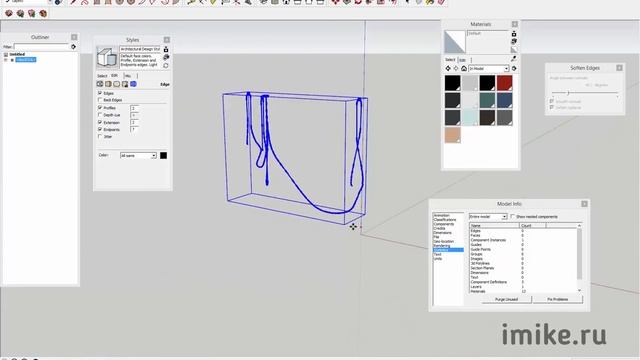Select Credits in Model Info list

click(439, 228)
